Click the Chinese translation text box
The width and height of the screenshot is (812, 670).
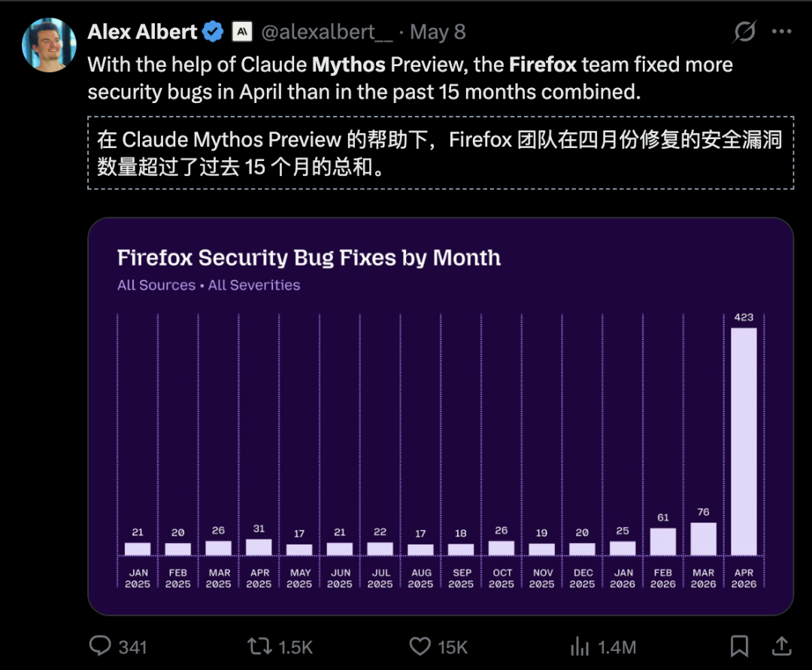(x=441, y=153)
